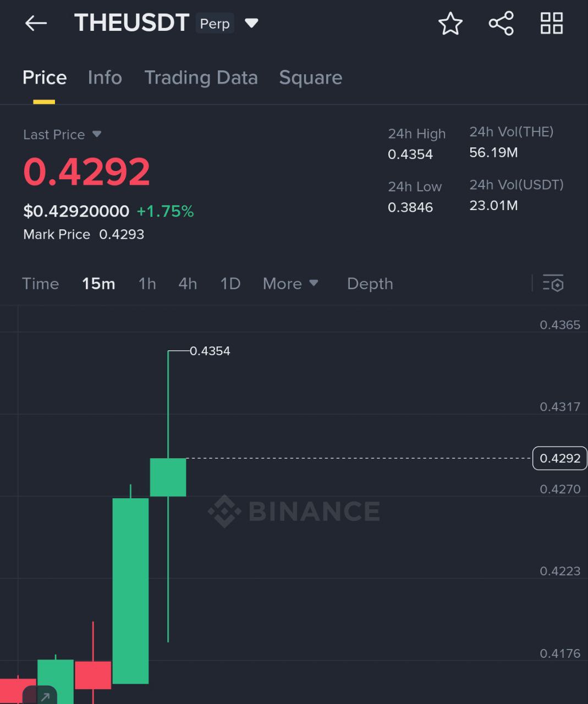588x704 pixels.
Task: Switch to the Price tab
Action: pos(45,78)
